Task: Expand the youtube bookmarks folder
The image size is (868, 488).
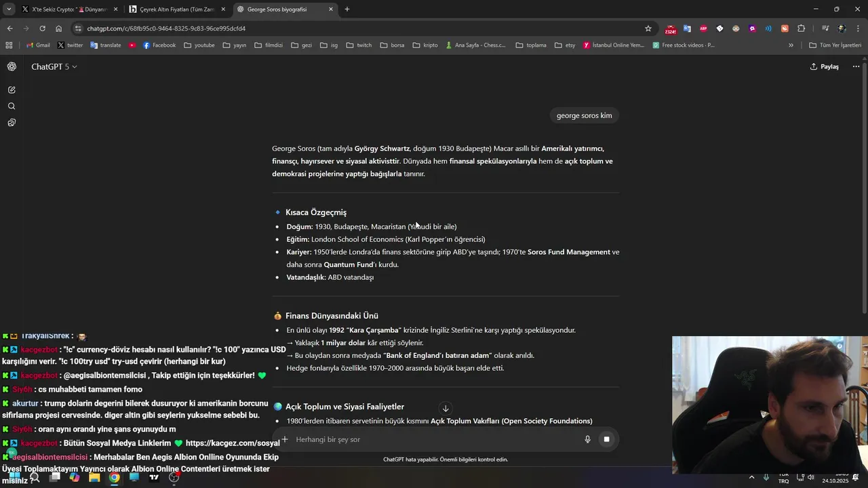Action: pyautogui.click(x=199, y=45)
